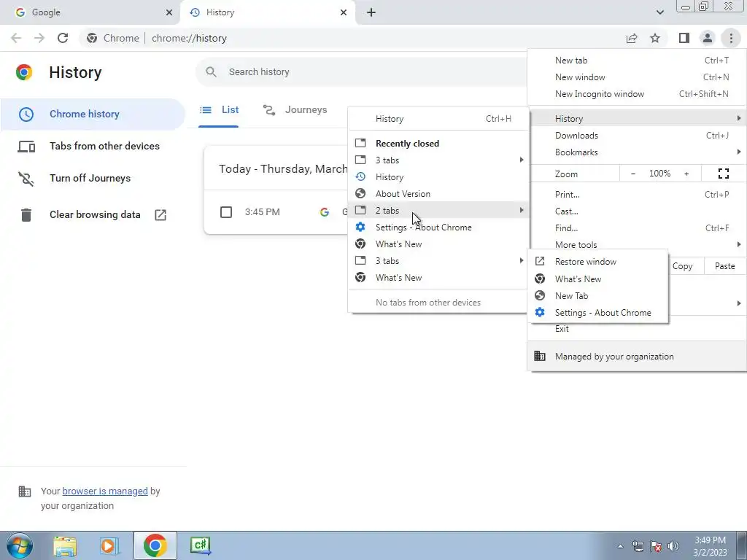Open Windows Explorer from taskbar

[x=65, y=545]
